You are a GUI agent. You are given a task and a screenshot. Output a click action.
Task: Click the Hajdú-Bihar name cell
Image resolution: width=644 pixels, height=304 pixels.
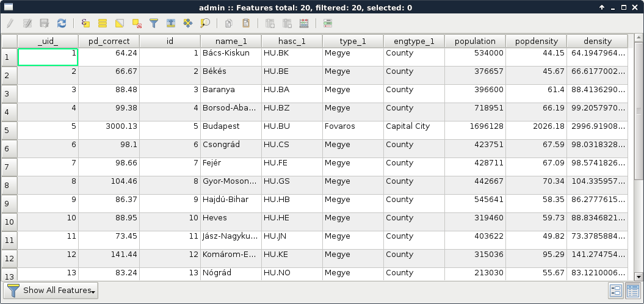[231, 203]
